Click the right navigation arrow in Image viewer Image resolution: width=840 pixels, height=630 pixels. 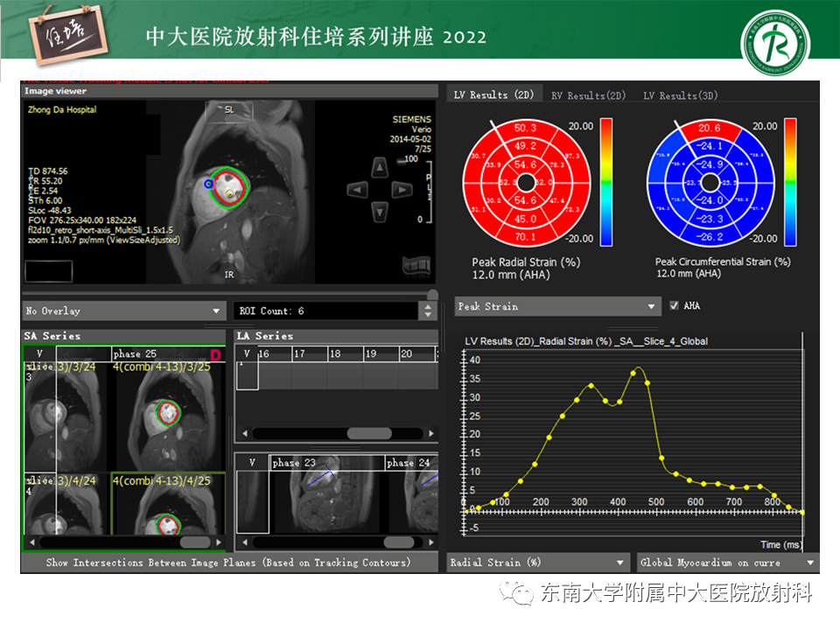(402, 190)
